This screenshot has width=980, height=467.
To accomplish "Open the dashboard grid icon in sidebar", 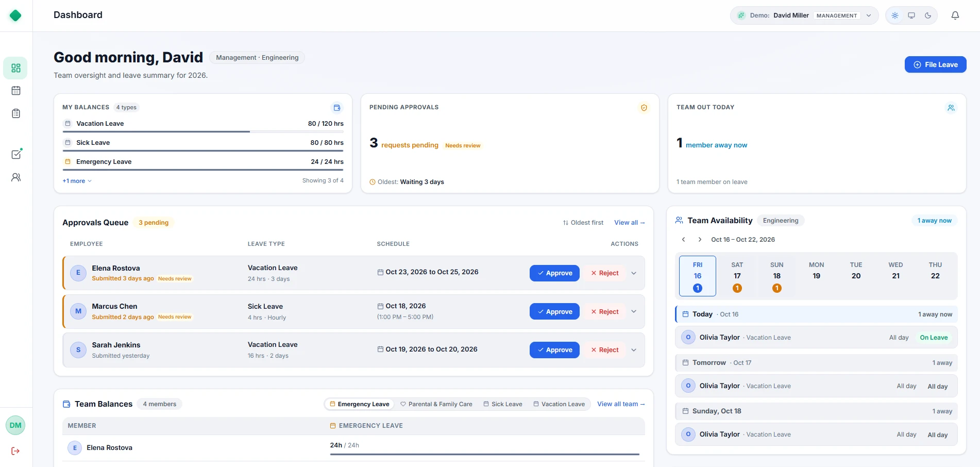I will pos(16,68).
